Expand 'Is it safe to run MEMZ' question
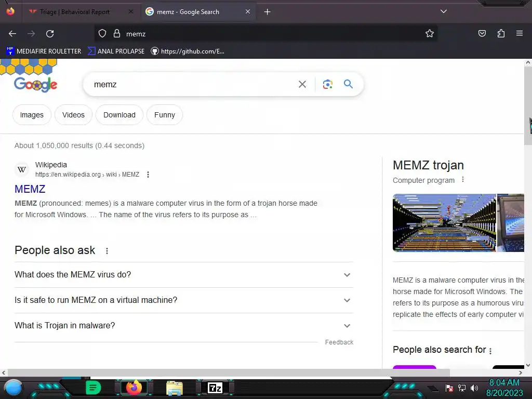The width and height of the screenshot is (532, 399). coord(184,300)
